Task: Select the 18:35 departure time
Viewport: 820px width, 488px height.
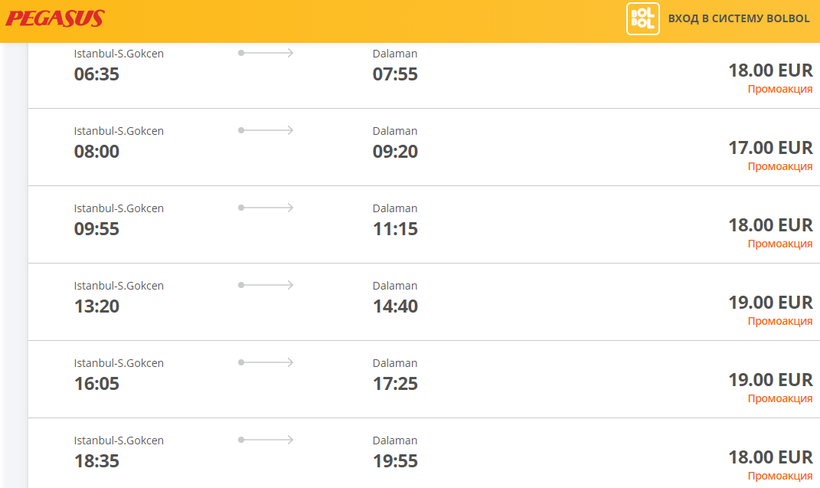Action: click(x=97, y=461)
